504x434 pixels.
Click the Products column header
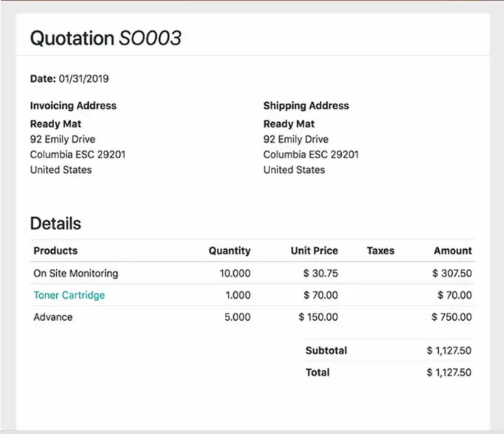coord(56,251)
